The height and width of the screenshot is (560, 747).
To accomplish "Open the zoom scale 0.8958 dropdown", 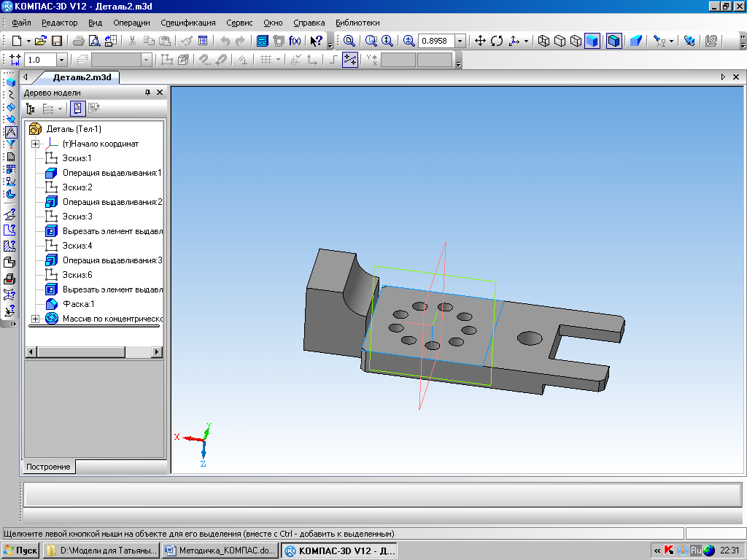I will click(x=460, y=41).
